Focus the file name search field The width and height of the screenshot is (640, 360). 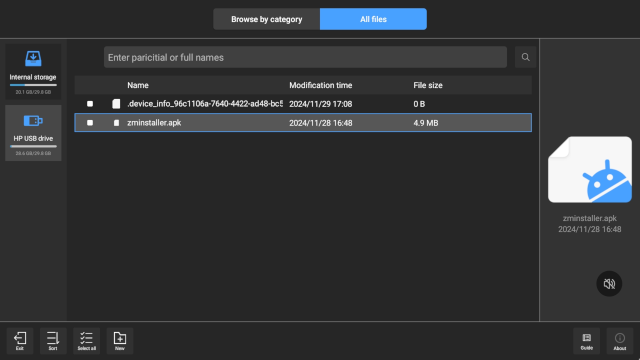pos(305,57)
